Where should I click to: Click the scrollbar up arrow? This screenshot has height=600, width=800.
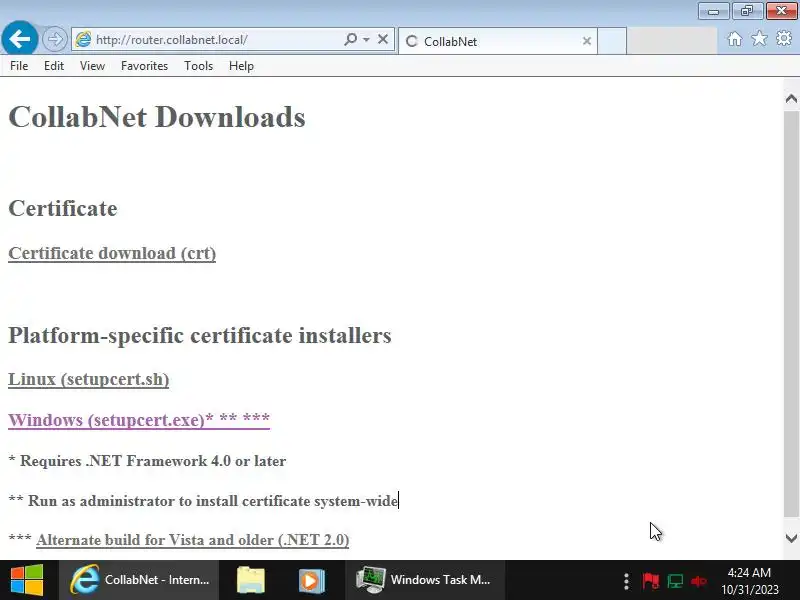click(x=791, y=98)
